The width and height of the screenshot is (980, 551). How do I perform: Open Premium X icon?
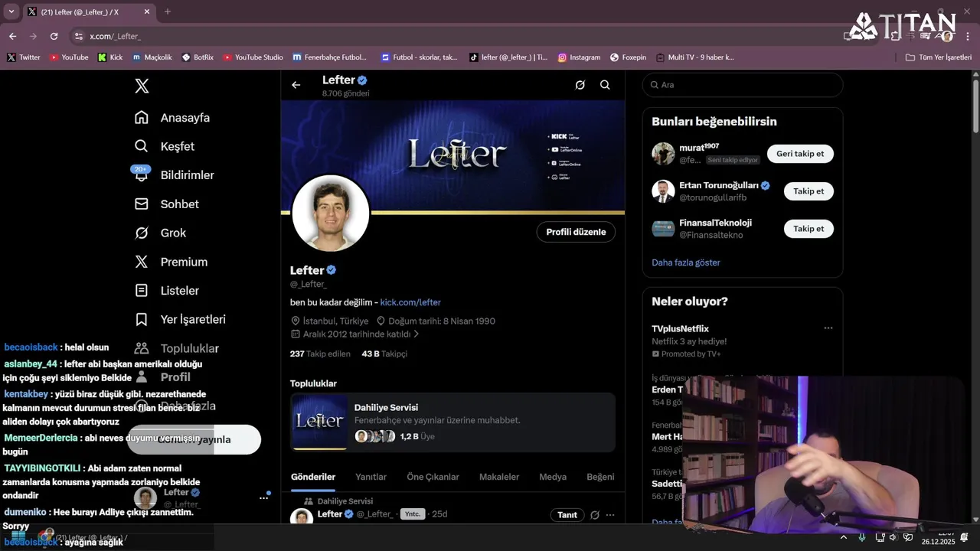pyautogui.click(x=142, y=262)
